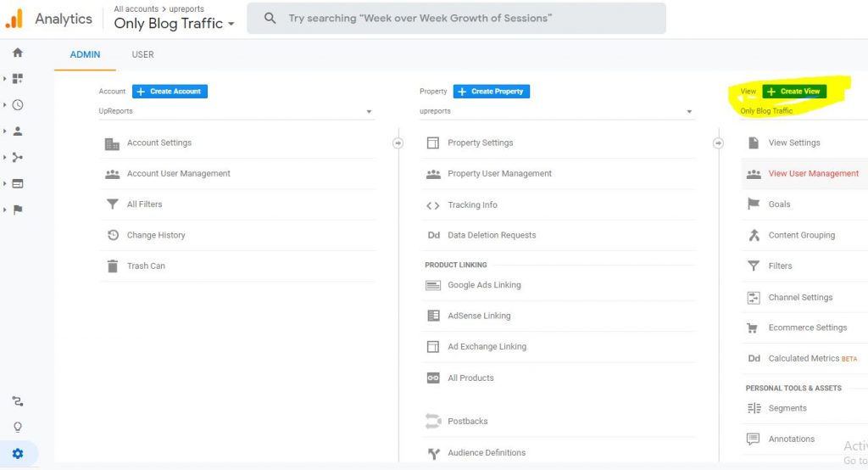Open Acquisition icon in sidebar

[x=18, y=158]
